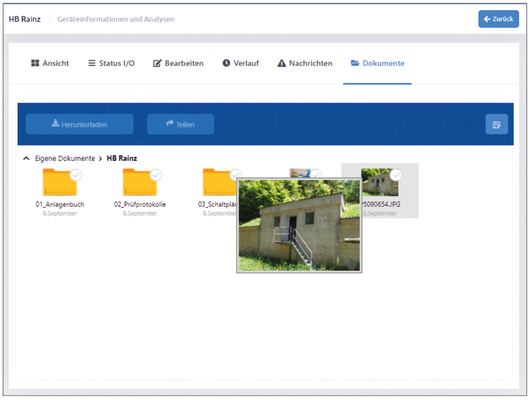Viewport: 532px width, 400px height.
Task: Click the large building preview image
Action: pyautogui.click(x=299, y=226)
